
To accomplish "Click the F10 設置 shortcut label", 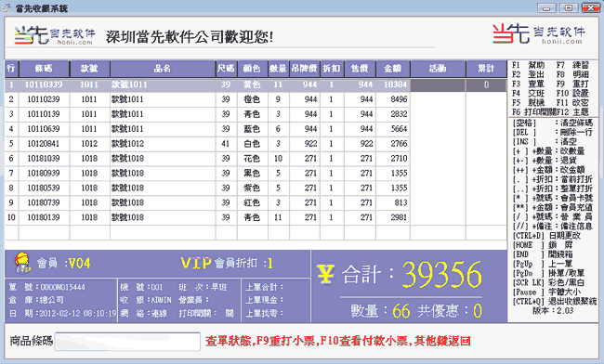I will click(572, 94).
